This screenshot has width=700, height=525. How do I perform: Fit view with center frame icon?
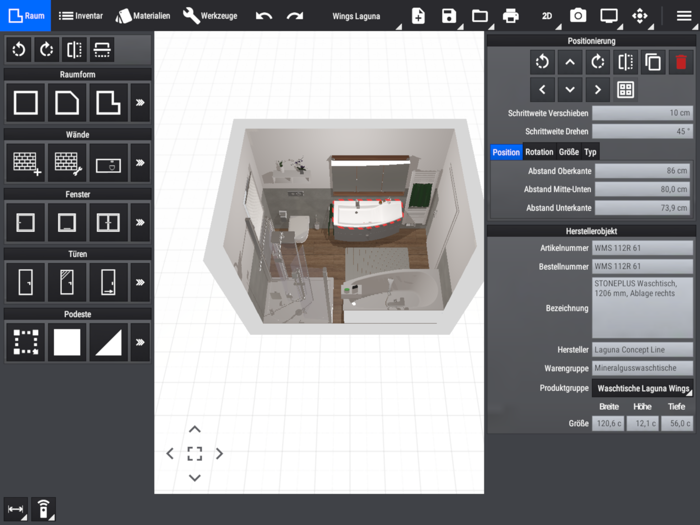pos(195,454)
